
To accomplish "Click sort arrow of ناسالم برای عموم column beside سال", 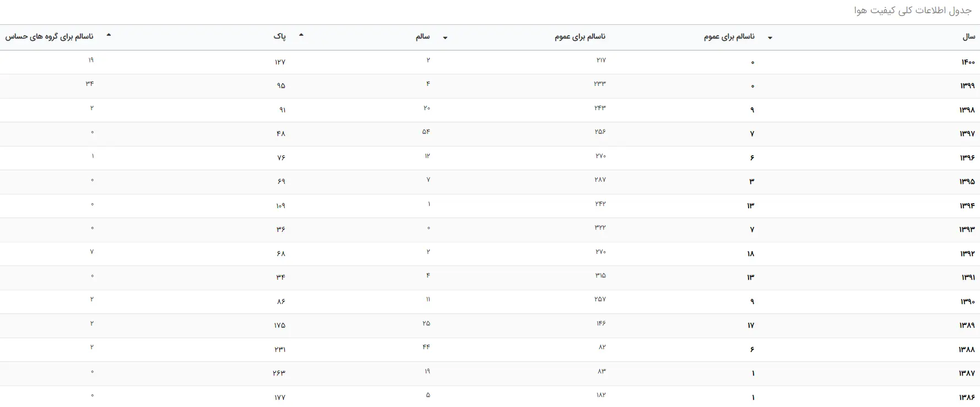I will coord(770,37).
